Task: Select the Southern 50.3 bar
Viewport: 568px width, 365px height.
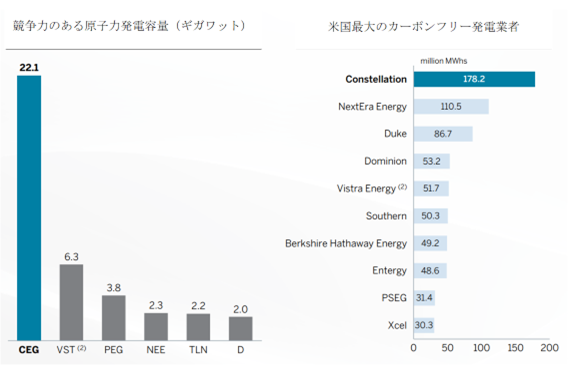Action: pyautogui.click(x=431, y=216)
